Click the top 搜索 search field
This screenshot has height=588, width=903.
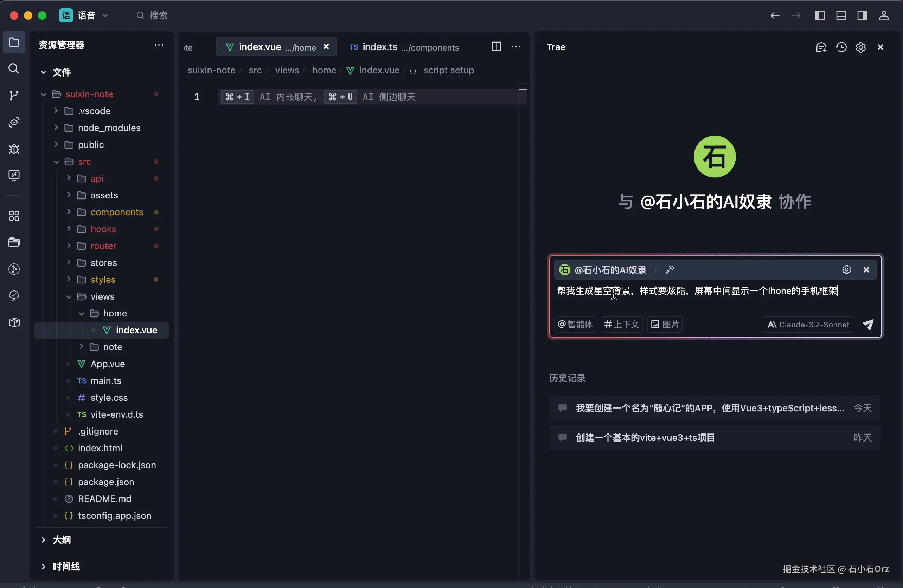click(158, 15)
